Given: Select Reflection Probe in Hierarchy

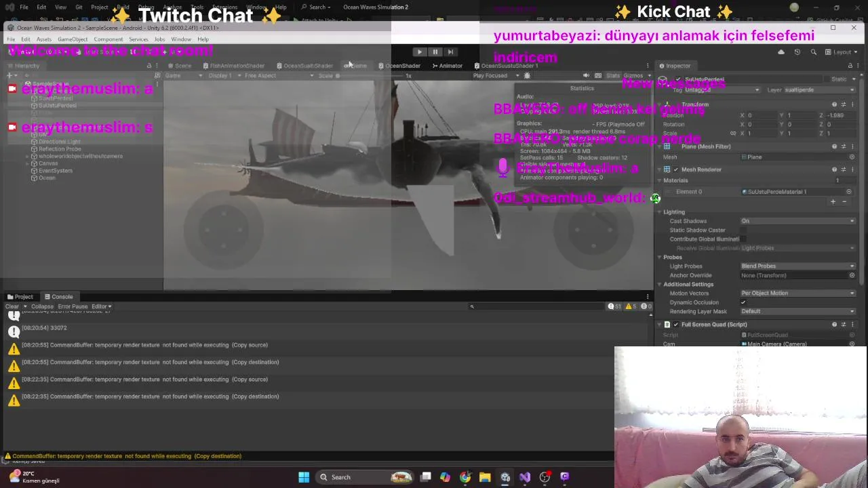Looking at the screenshot, I should coord(60,149).
